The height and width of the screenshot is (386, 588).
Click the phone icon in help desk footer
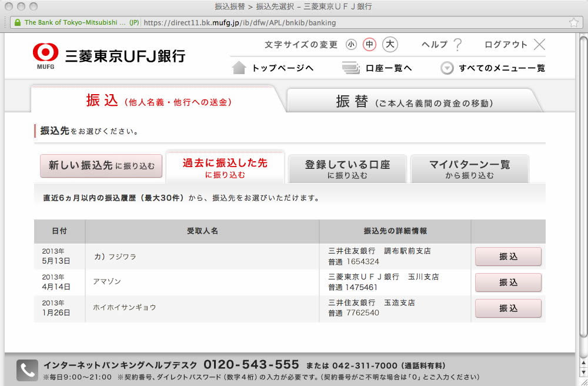(27, 370)
